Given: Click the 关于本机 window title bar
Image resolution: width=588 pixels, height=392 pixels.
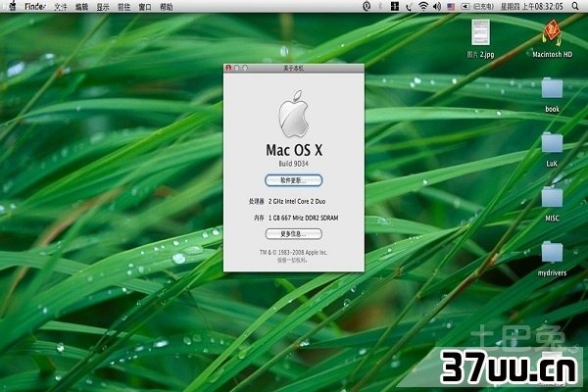Looking at the screenshot, I should click(x=294, y=69).
